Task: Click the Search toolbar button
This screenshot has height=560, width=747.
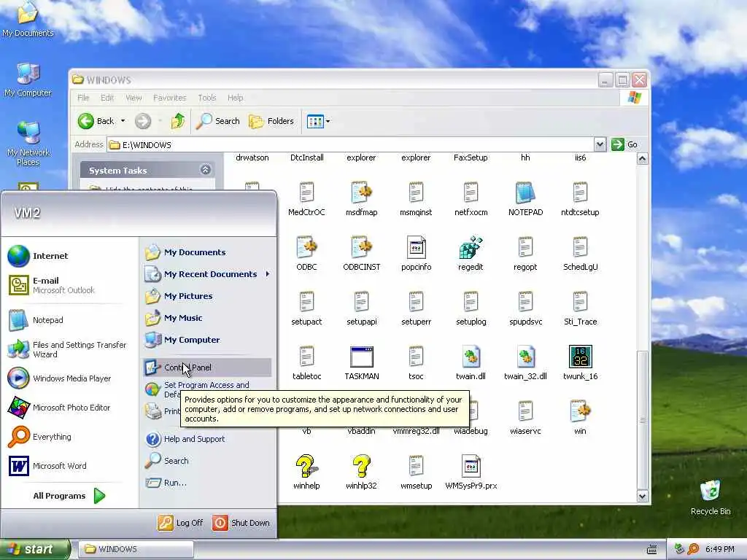Action: click(x=217, y=121)
